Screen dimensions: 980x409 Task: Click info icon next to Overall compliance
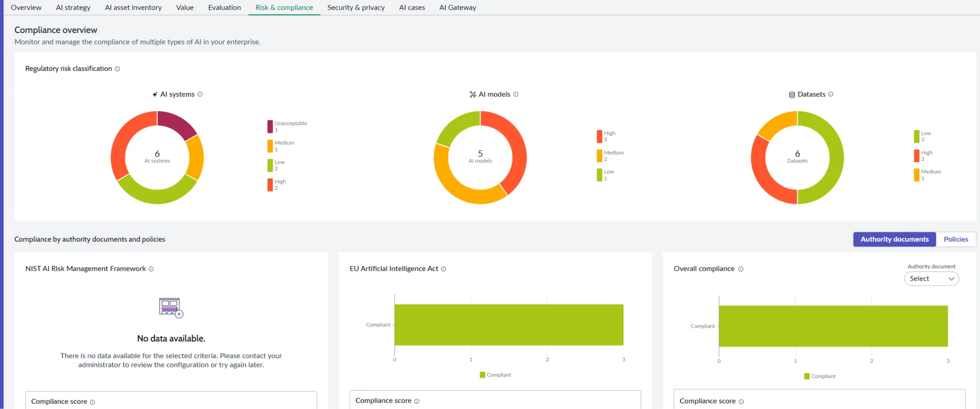click(741, 269)
